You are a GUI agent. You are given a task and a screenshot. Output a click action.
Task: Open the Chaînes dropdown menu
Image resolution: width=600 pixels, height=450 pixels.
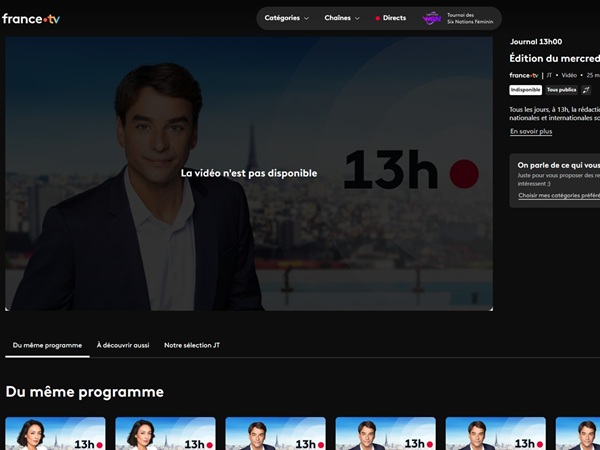(342, 18)
